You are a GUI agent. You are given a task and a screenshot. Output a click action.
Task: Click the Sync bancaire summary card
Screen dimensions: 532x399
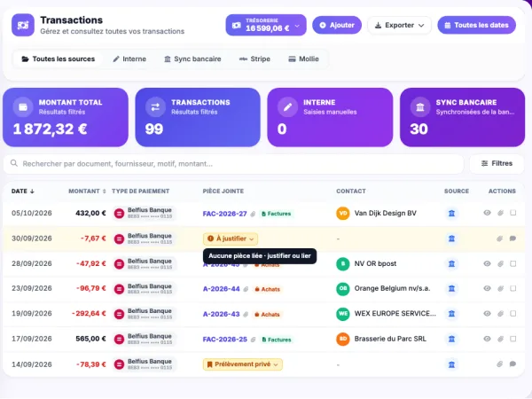[x=463, y=117]
